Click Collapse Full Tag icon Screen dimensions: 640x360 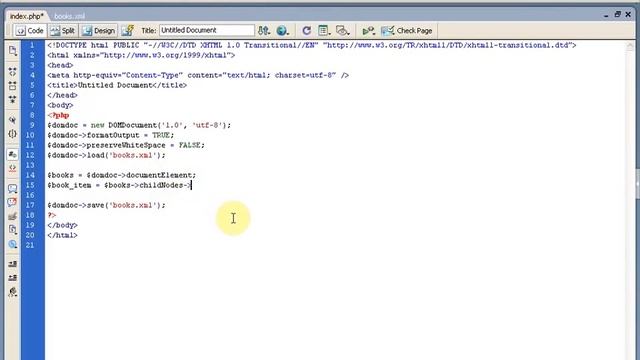(13, 72)
